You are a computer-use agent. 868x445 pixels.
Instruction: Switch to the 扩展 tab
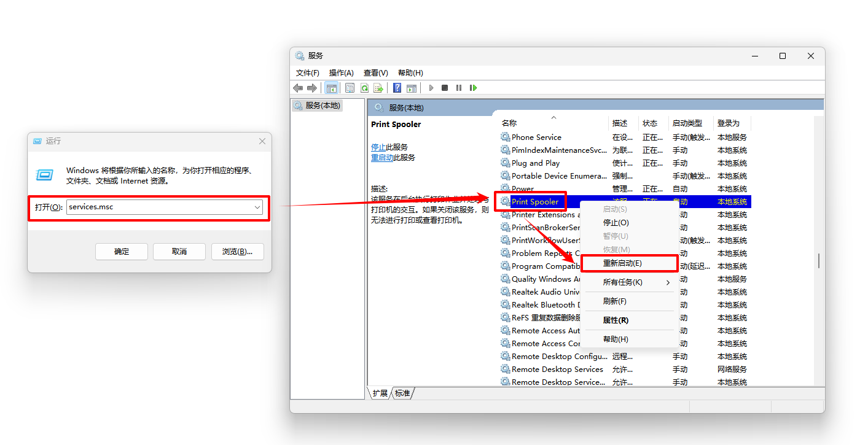(380, 393)
